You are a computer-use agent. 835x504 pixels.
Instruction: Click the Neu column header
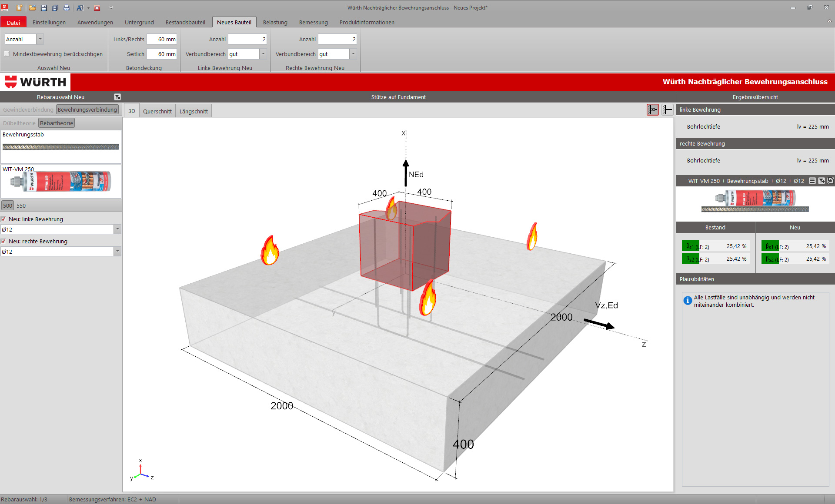pos(795,227)
